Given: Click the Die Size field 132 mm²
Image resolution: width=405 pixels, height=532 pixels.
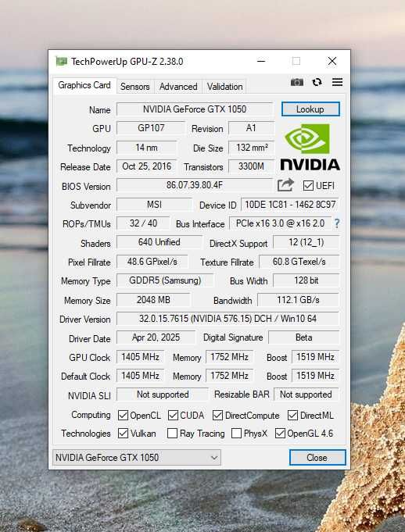Looking at the screenshot, I should click(x=251, y=148).
